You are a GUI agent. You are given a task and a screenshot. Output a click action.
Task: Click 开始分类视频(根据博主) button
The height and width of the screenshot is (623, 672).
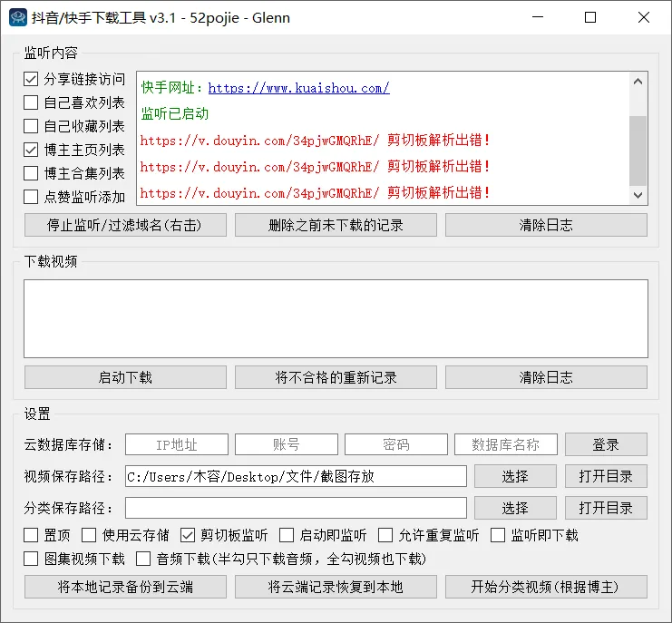tap(546, 587)
